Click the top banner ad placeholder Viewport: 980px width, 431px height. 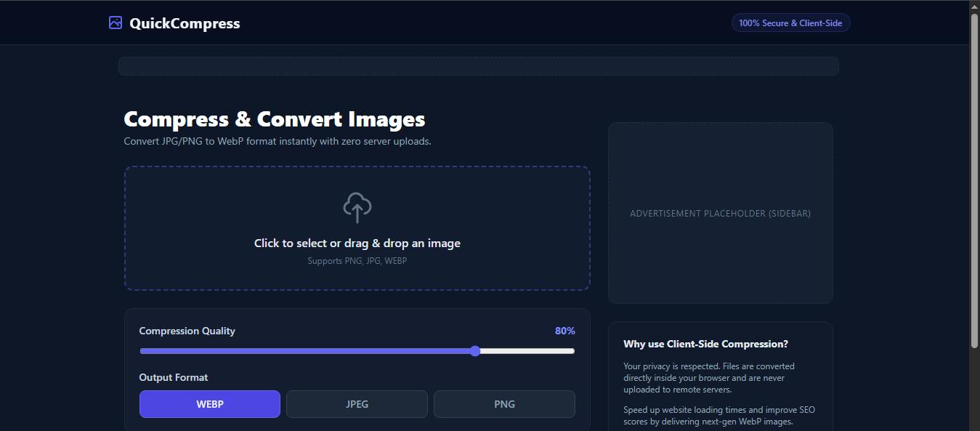[x=479, y=66]
